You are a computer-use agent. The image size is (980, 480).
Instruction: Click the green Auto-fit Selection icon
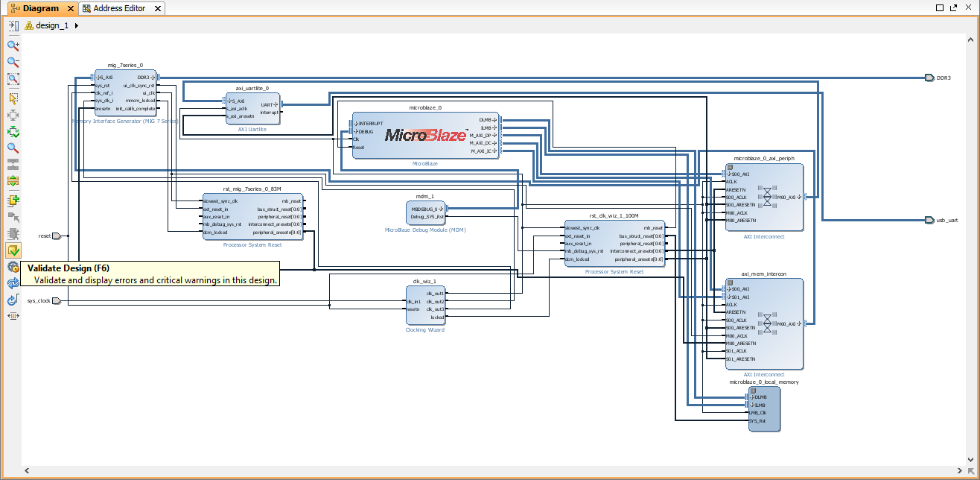(13, 132)
